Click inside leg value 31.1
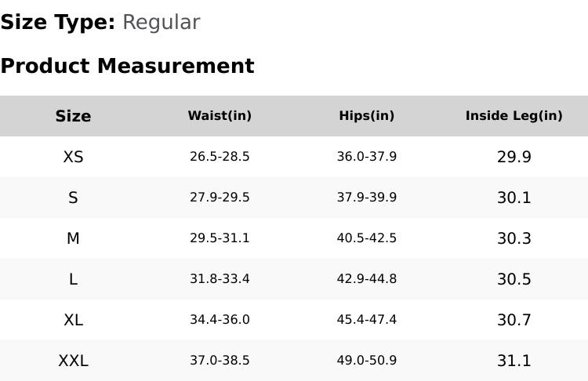Image resolution: width=588 pixels, height=381 pixels. point(514,361)
